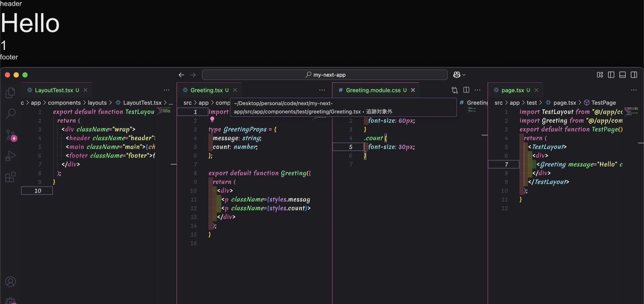Open Source Control view with 4 badge
Viewport: 644px width, 304px height.
click(10, 135)
